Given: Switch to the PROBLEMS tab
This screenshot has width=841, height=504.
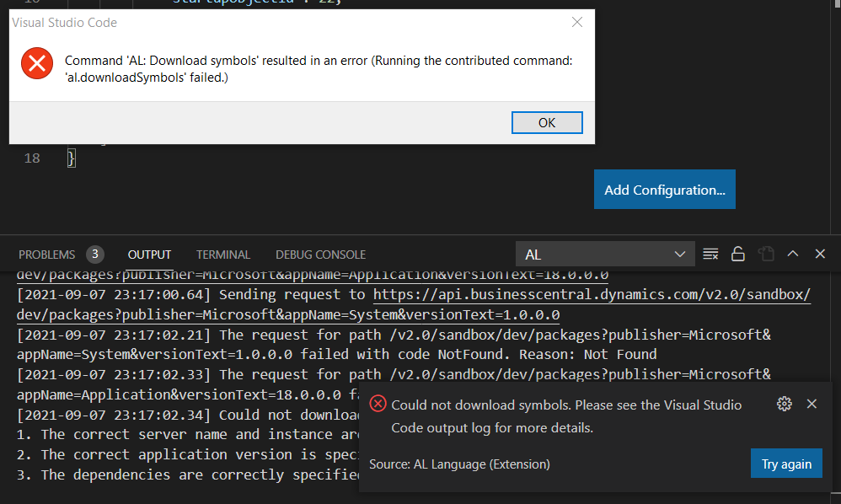Looking at the screenshot, I should [x=46, y=255].
